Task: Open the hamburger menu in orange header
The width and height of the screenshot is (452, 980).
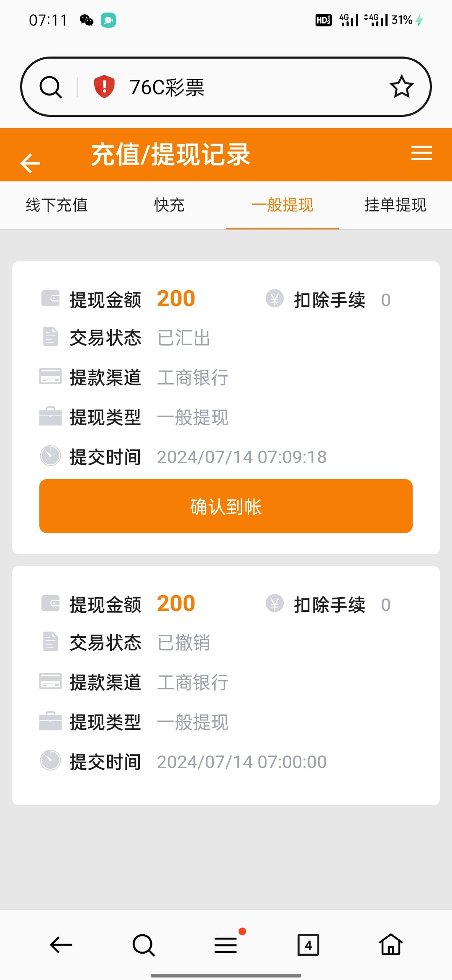Action: 421,153
